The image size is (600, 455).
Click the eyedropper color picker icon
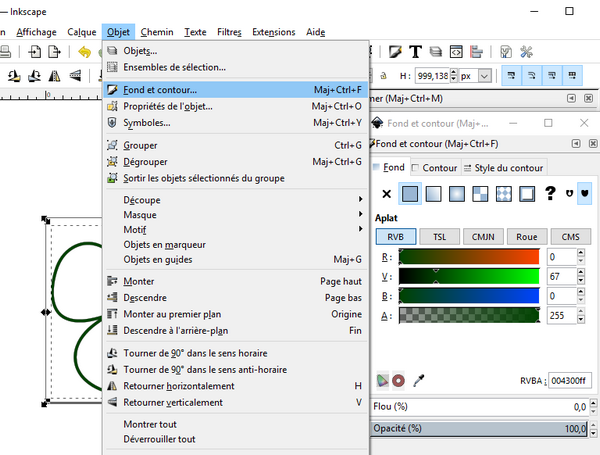(x=419, y=381)
